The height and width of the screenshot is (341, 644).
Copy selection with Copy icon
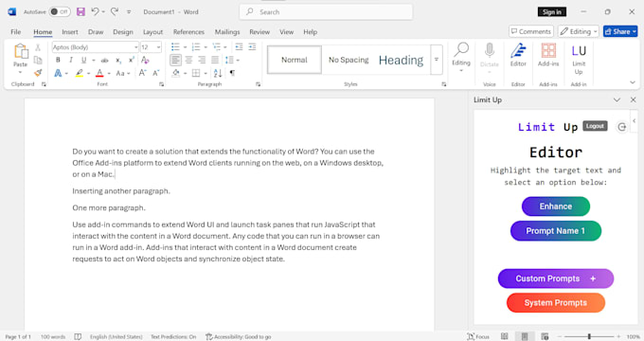coord(38,60)
